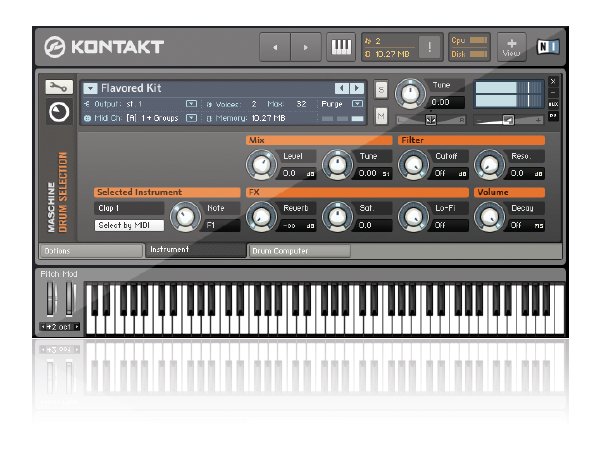Switch to the Options tab
600x470 pixels.
pos(91,251)
